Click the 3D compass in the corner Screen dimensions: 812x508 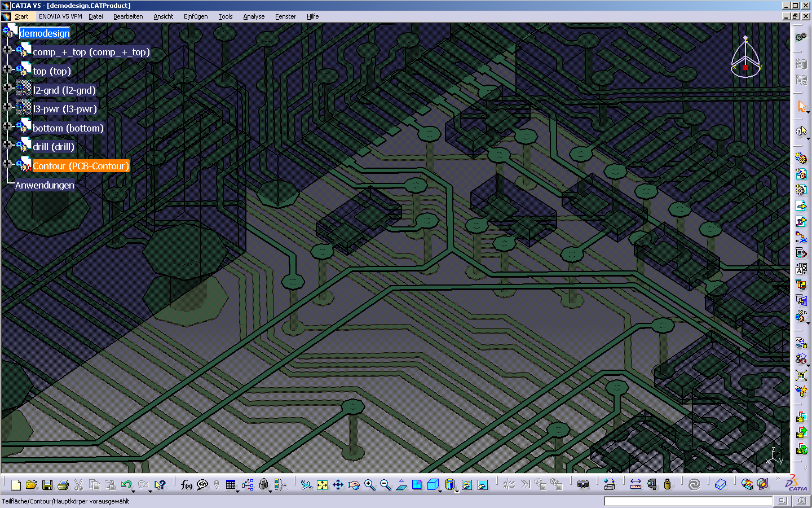pyautogui.click(x=745, y=56)
